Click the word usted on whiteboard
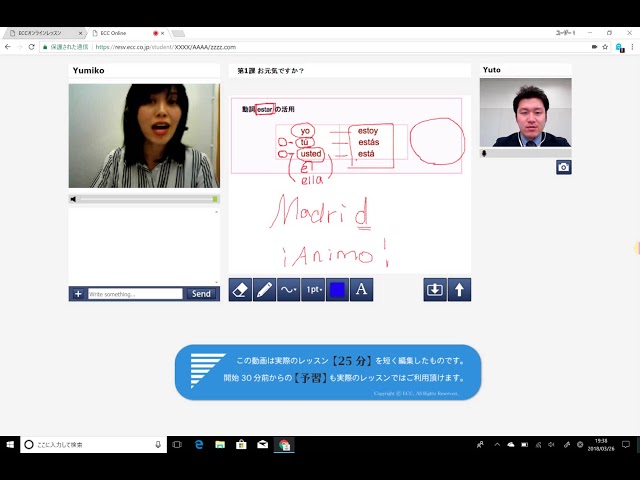Screen dimensions: 640x480 pos(311,154)
